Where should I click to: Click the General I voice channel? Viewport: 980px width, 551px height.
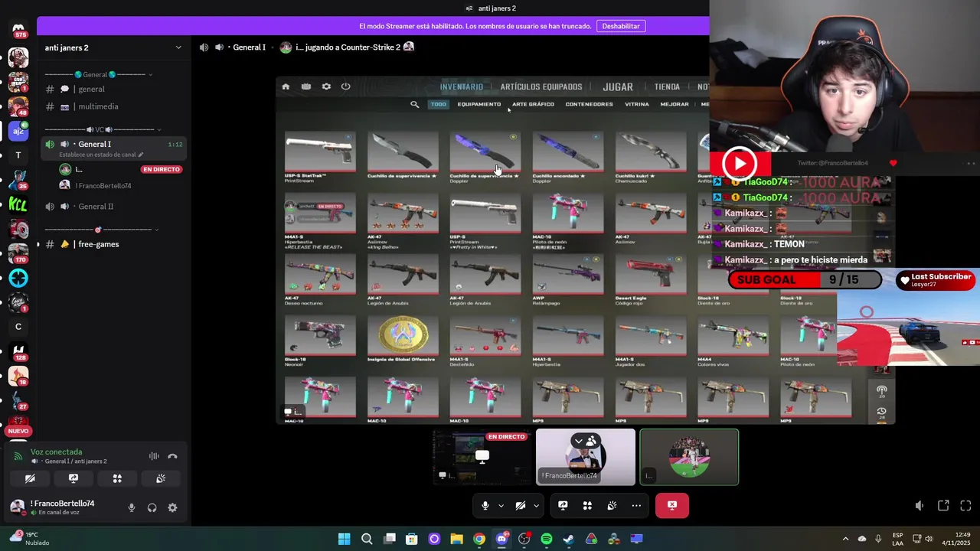(113, 144)
